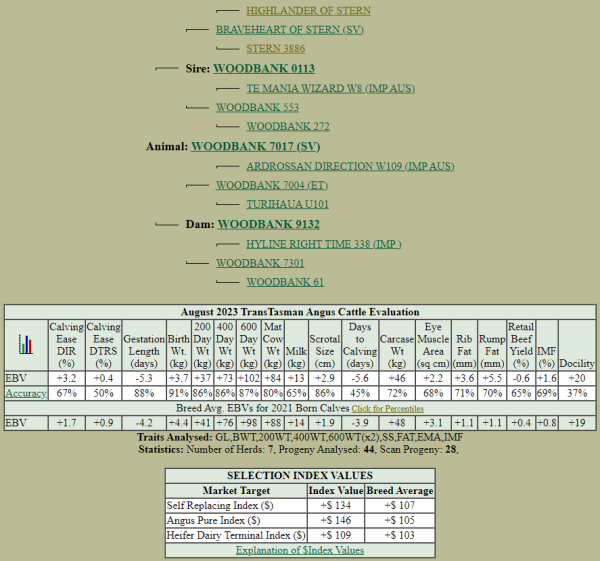Viewport: 600px width, 561px height.
Task: Select the SELECTION INDEX VALUES heading
Action: (x=300, y=476)
